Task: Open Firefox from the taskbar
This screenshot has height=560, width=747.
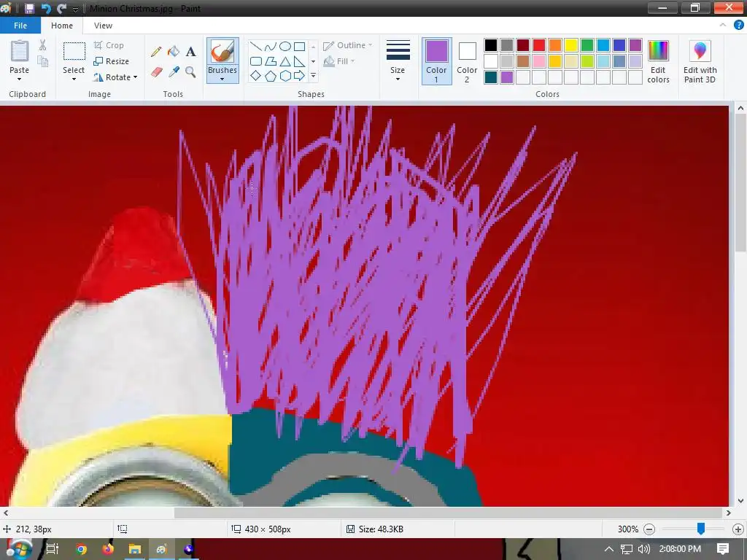Action: (108, 549)
